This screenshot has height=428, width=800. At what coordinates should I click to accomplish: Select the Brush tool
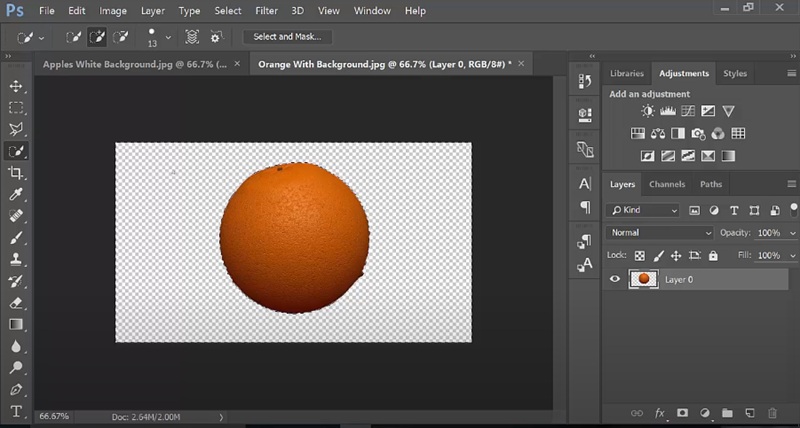pos(16,238)
